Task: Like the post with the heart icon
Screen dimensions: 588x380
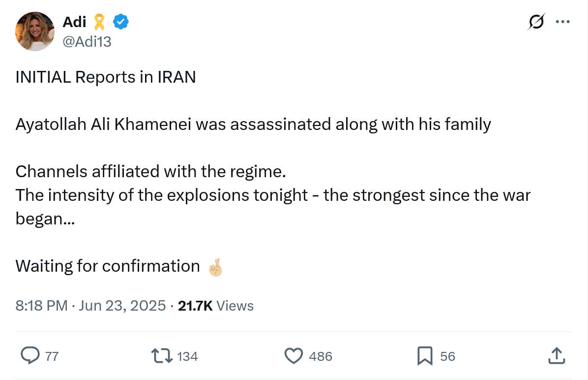Action: (294, 356)
